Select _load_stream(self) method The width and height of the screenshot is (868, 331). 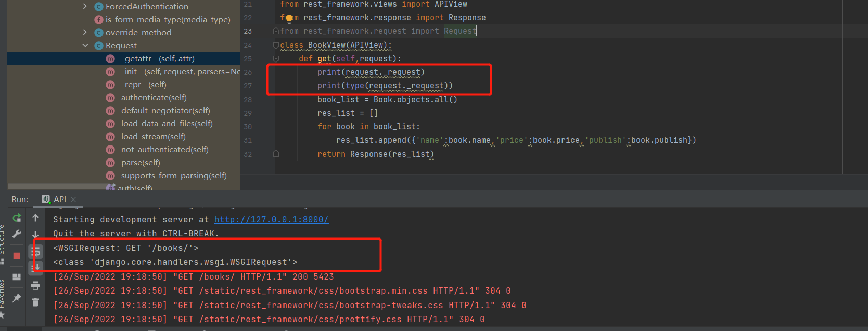[x=151, y=136]
